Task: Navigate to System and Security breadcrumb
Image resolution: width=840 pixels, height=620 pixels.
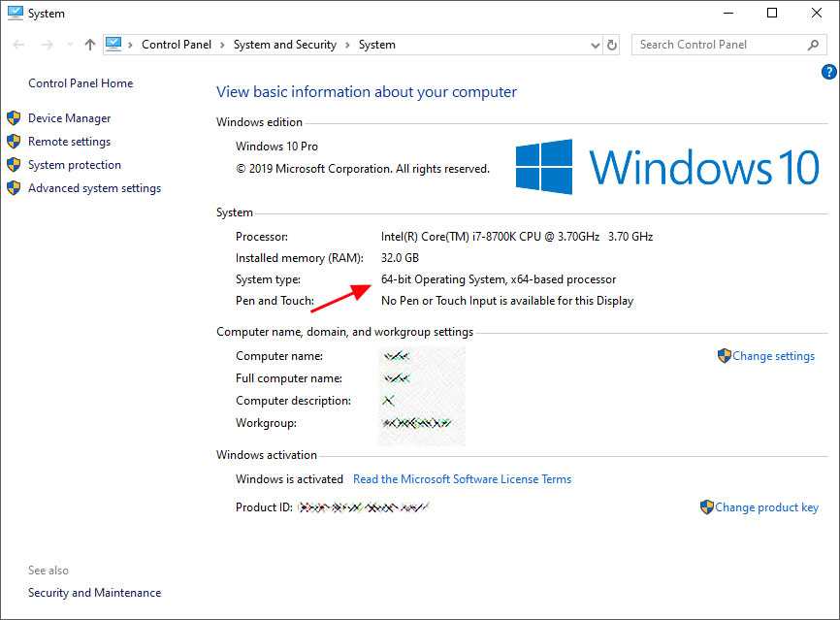Action: point(284,44)
